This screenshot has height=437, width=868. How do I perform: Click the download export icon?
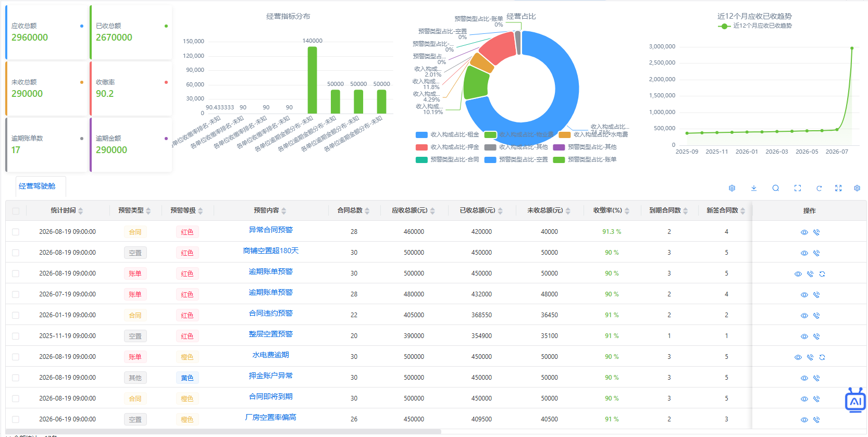(x=754, y=188)
